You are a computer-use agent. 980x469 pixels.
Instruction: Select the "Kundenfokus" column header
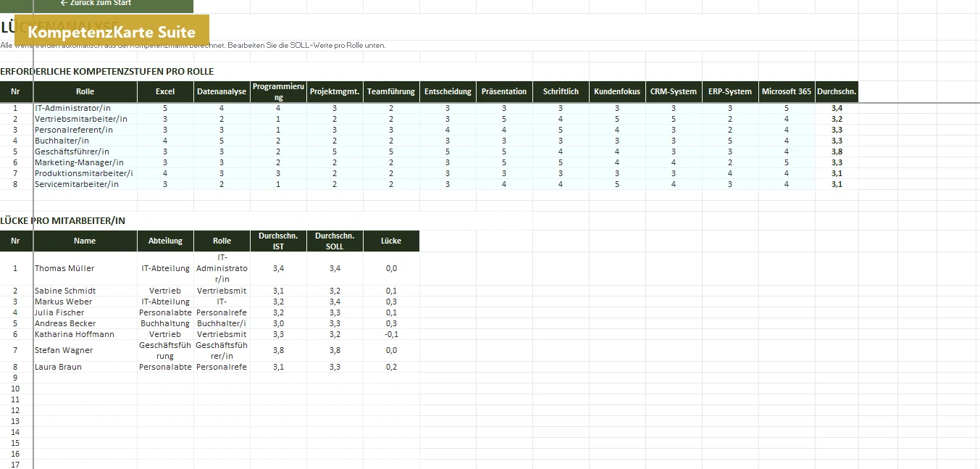point(617,92)
